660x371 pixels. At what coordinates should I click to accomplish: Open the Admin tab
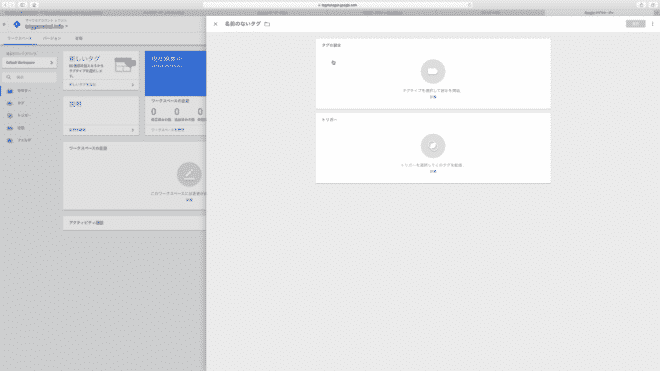(x=79, y=38)
